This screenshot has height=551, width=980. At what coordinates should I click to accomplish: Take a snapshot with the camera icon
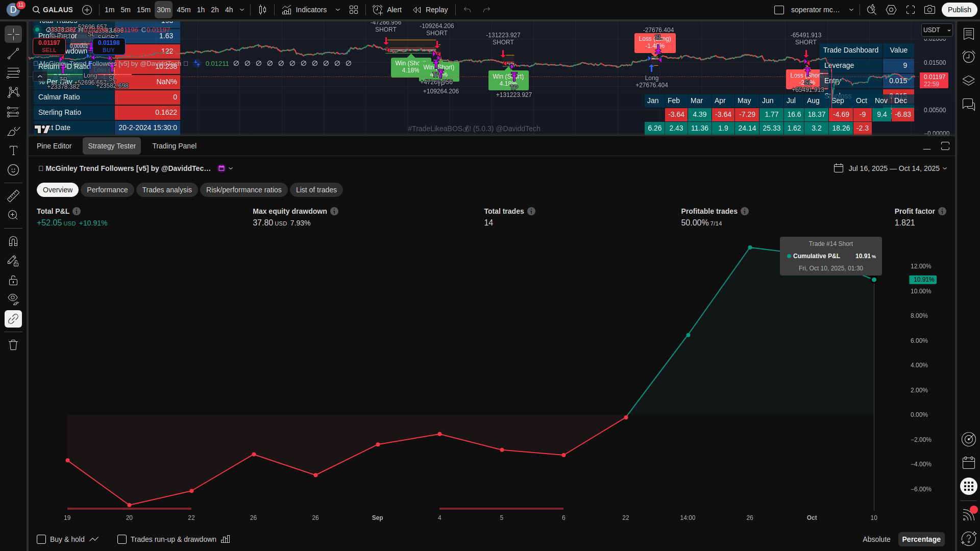tap(930, 10)
